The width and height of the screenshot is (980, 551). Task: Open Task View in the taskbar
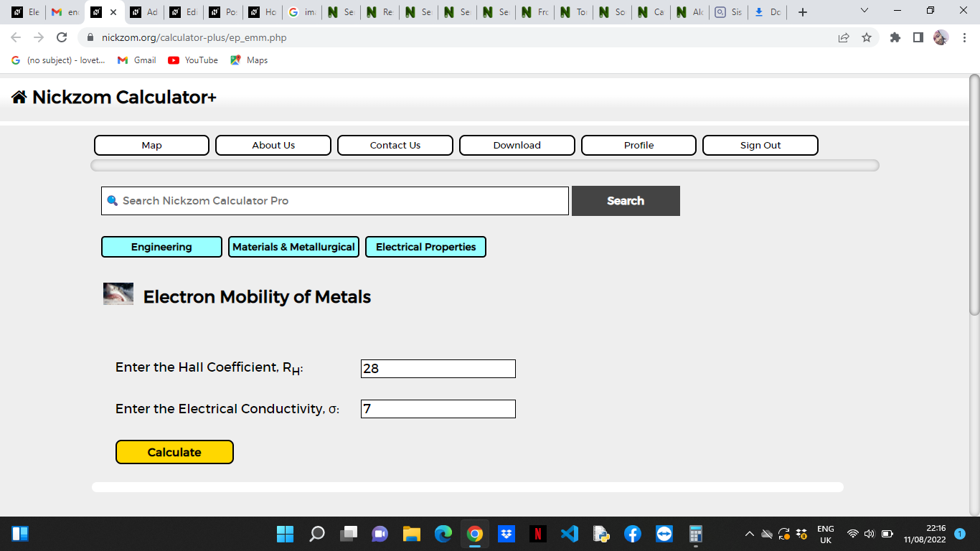click(x=348, y=534)
